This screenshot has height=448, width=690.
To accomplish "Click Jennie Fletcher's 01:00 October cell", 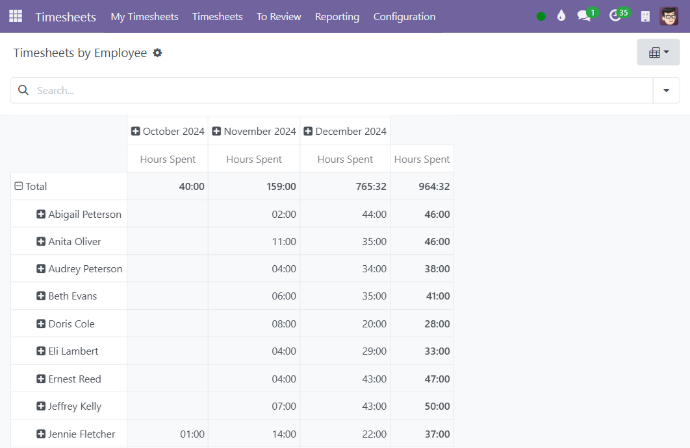I will tap(168, 433).
